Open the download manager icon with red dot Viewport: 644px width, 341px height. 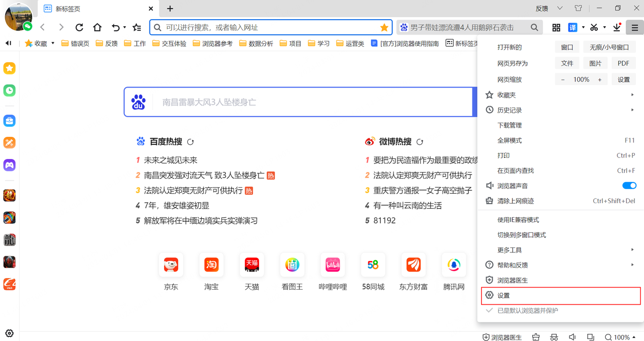pos(616,27)
